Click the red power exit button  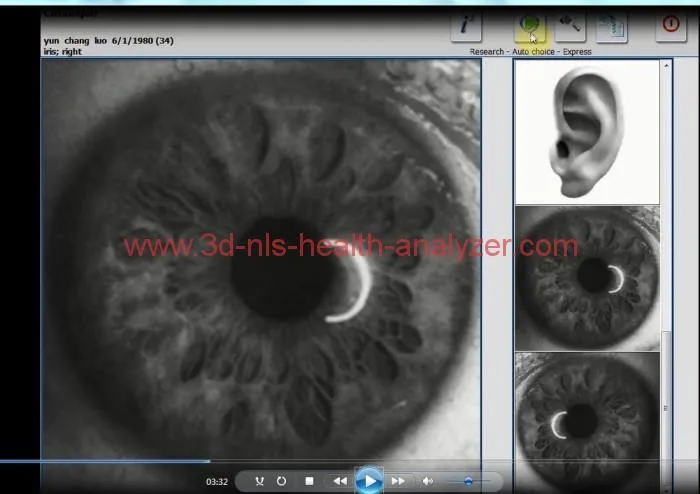pyautogui.click(x=671, y=26)
